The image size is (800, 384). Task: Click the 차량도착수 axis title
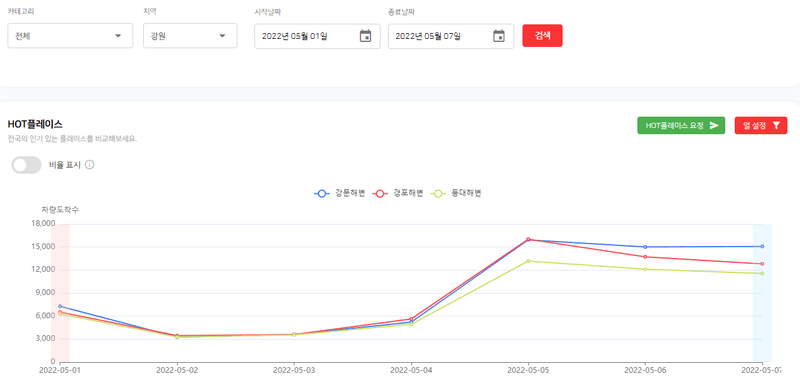tap(60, 210)
